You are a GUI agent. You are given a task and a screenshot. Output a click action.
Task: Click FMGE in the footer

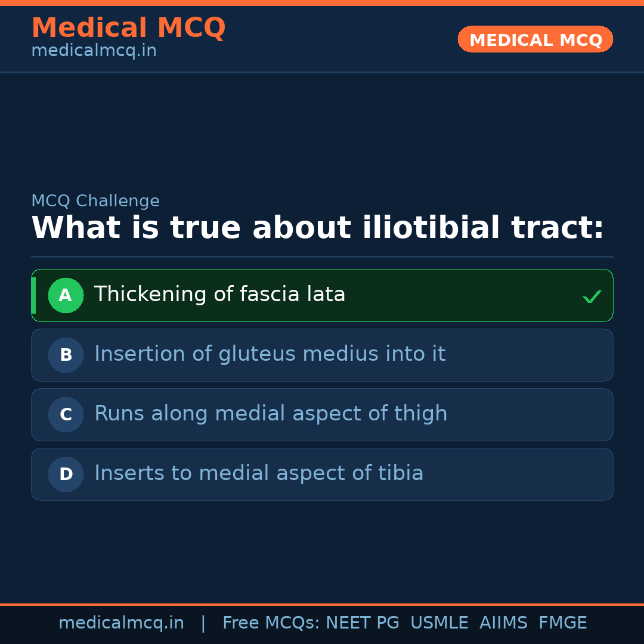coord(562,623)
